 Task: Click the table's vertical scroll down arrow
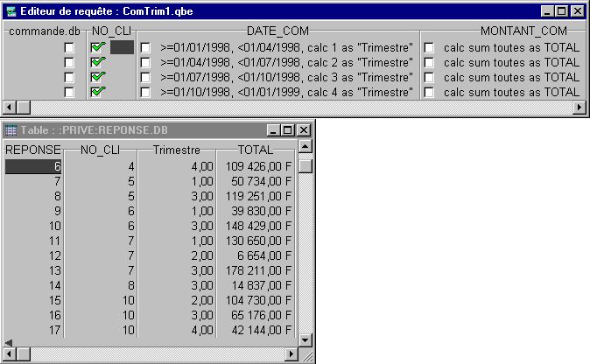(305, 340)
